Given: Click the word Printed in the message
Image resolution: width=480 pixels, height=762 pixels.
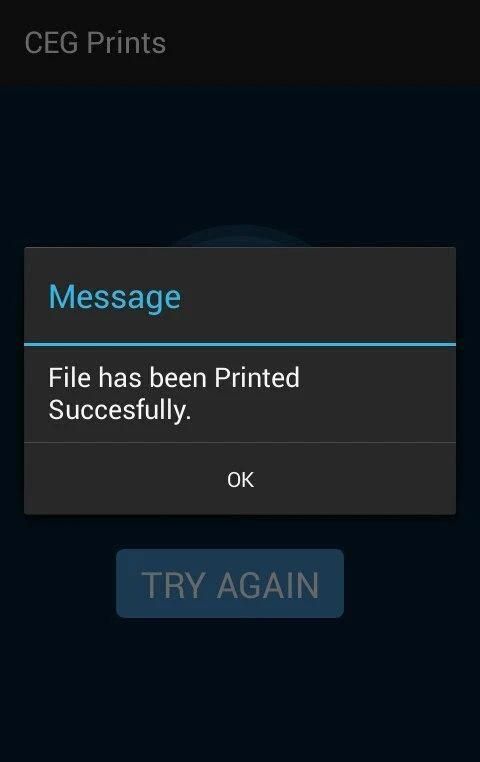Looking at the screenshot, I should (257, 378).
